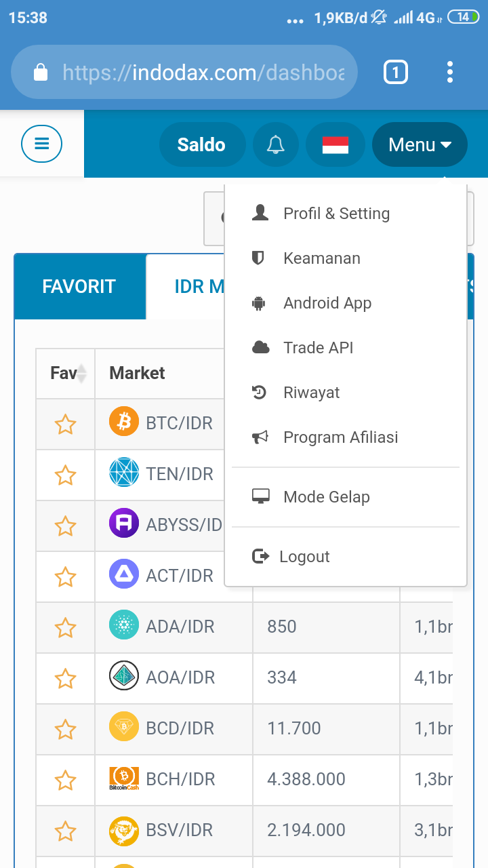
Task: Open the AOA/IDR market label
Action: pos(180,677)
